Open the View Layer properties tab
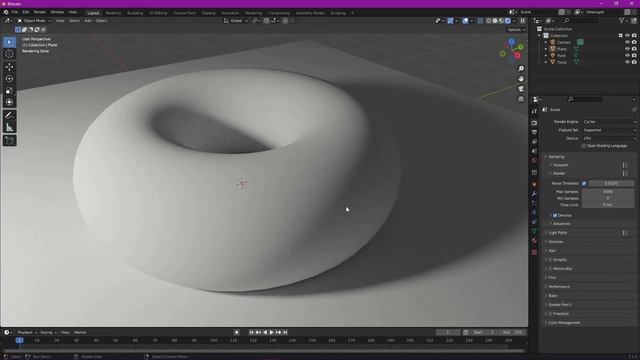This screenshot has width=640, height=360. 534,142
